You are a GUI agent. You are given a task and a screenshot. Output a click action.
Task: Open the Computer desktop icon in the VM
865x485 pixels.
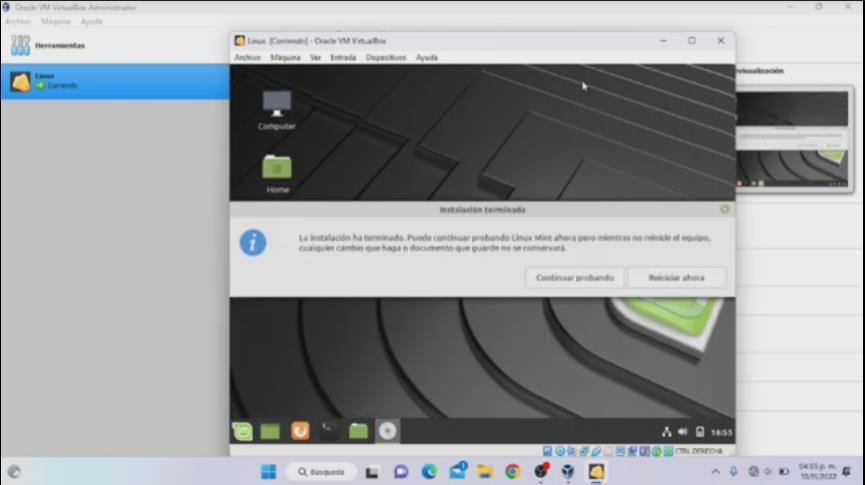277,110
